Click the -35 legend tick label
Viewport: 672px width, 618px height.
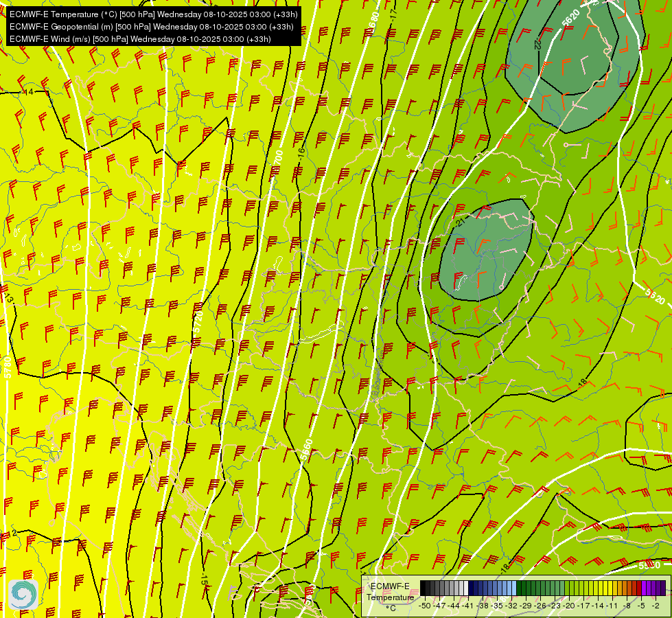(x=497, y=606)
